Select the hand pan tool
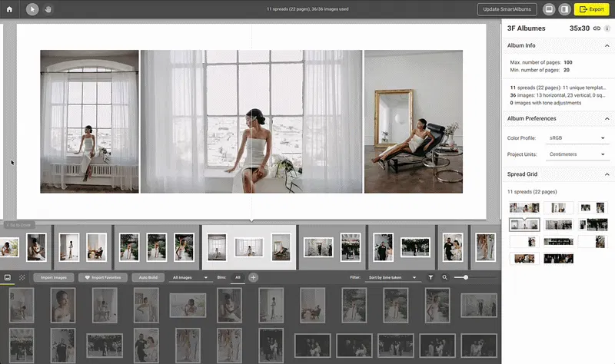Viewport: 615px width, 364px height. coord(47,9)
